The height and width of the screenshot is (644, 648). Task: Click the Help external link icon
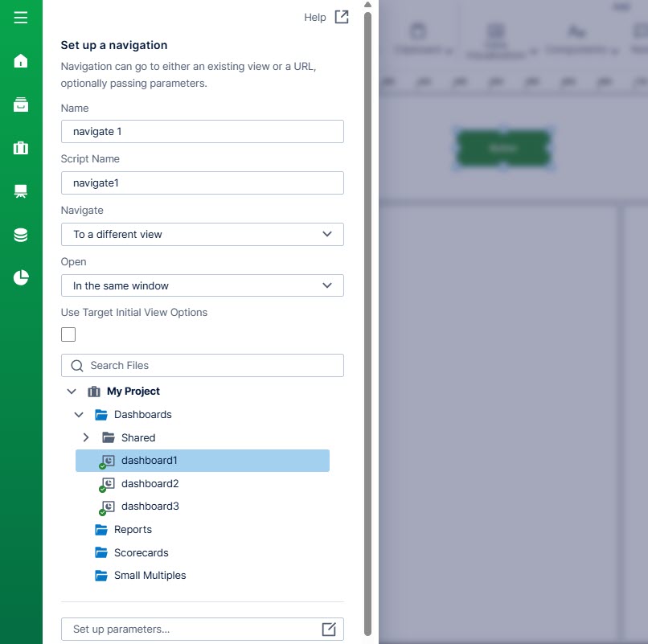click(342, 18)
